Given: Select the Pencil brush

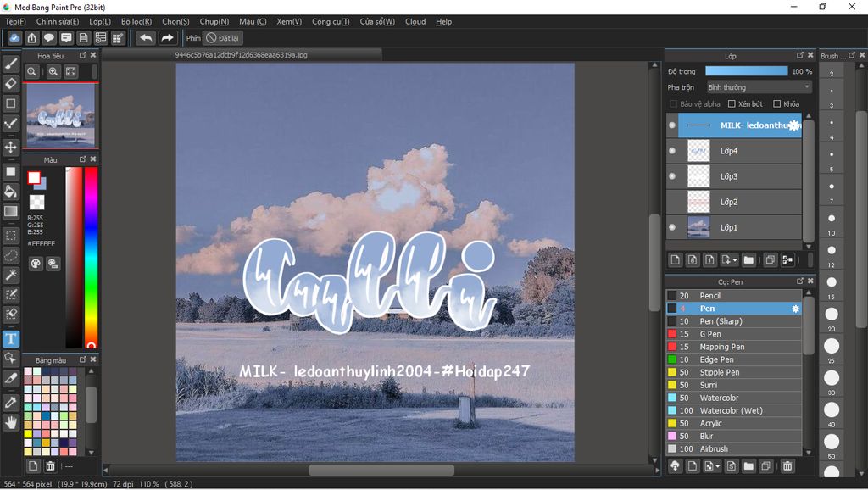Looking at the screenshot, I should click(x=733, y=296).
